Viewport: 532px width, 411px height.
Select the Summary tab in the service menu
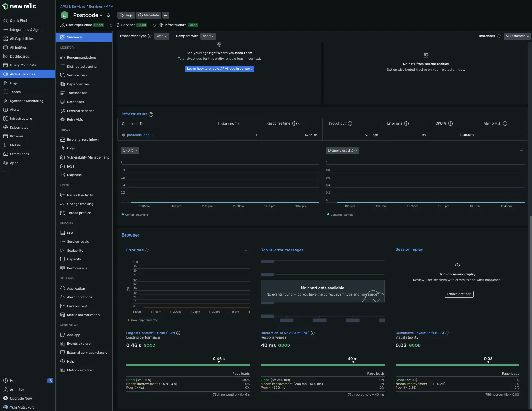(84, 37)
